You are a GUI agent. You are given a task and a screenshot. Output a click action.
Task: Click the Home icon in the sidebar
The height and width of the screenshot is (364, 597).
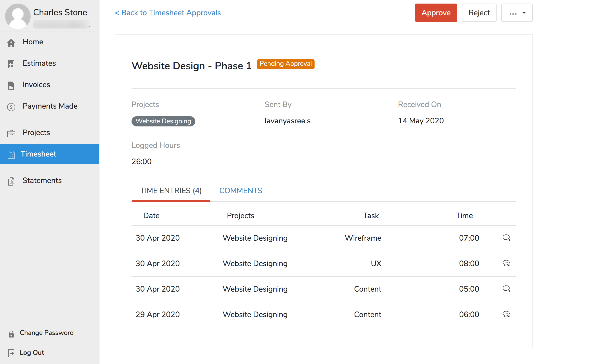(x=11, y=43)
